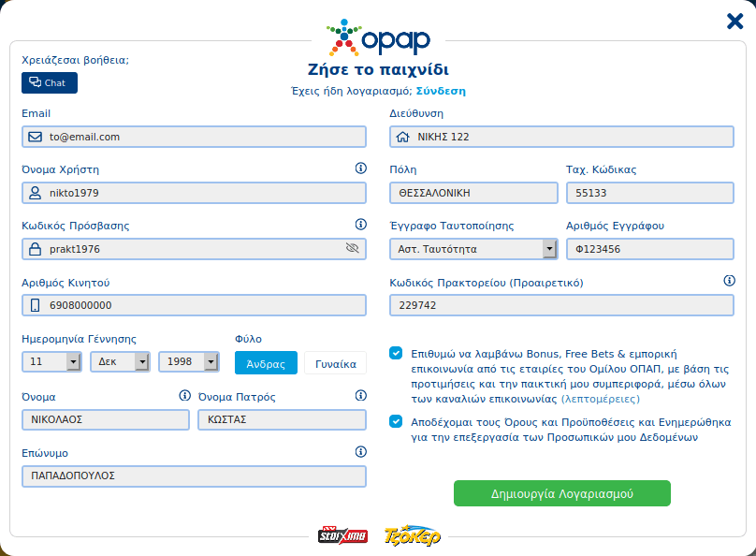Click the Χρειάζεσαι βοήθεια; text
The width and height of the screenshot is (756, 556).
(x=75, y=60)
